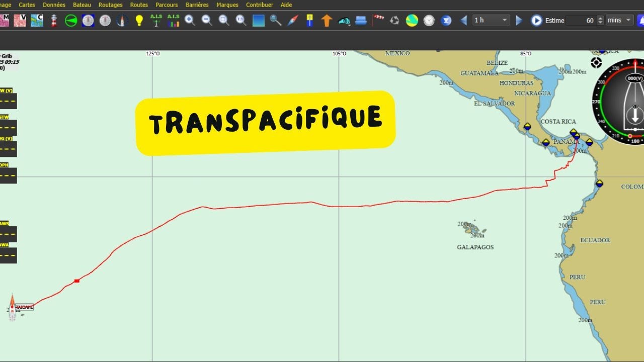Open the AIS antenna tool
Screen dimensions: 644x362
coord(156,20)
